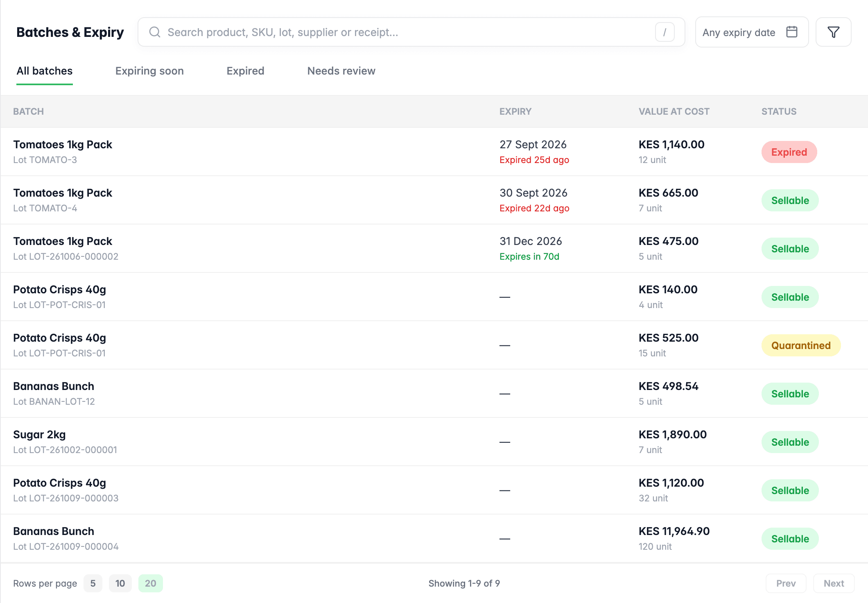Click the KES 525.00 value cell
Image resolution: width=868 pixels, height=603 pixels.
(x=669, y=338)
